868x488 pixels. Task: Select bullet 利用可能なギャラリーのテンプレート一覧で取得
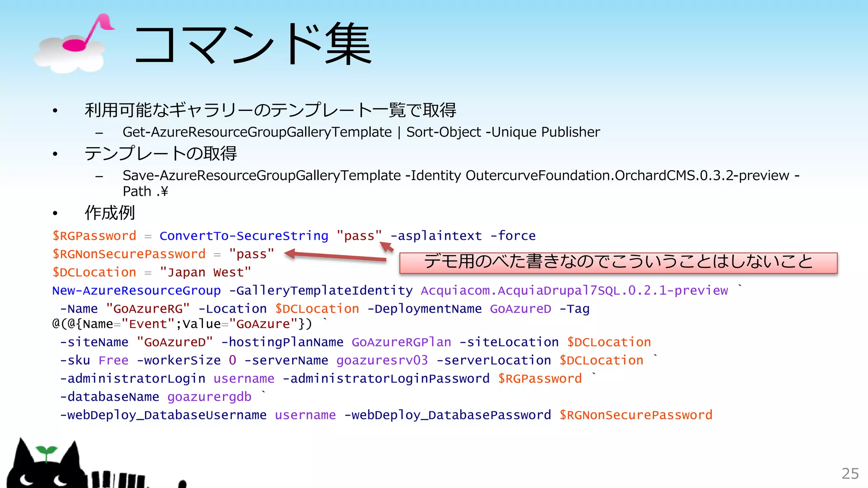(270, 110)
